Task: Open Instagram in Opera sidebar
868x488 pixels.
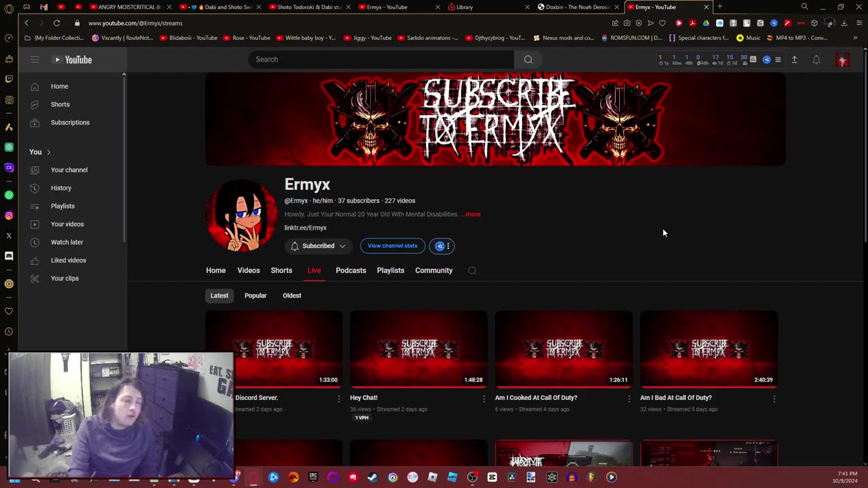Action: click(9, 216)
